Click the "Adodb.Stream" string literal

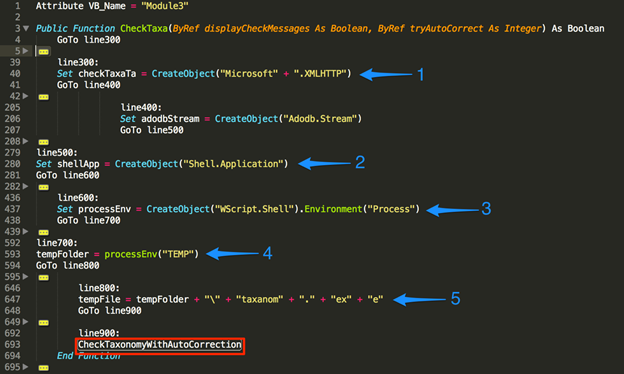[x=320, y=119]
